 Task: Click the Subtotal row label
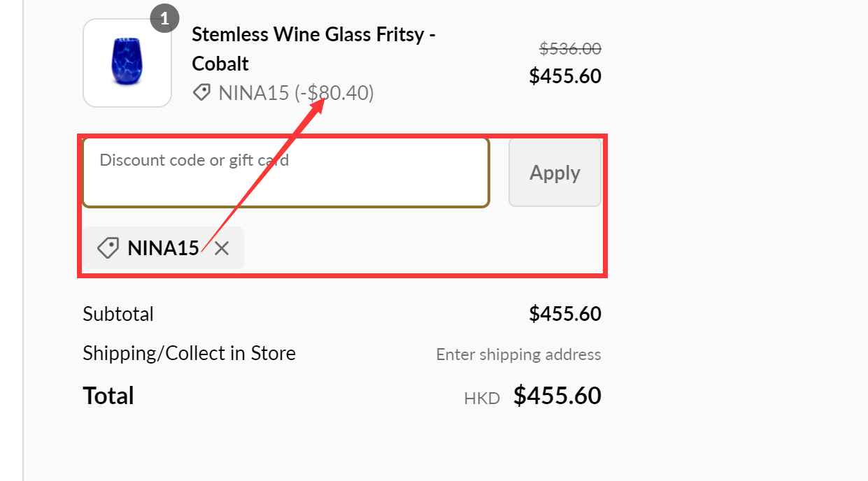click(118, 313)
